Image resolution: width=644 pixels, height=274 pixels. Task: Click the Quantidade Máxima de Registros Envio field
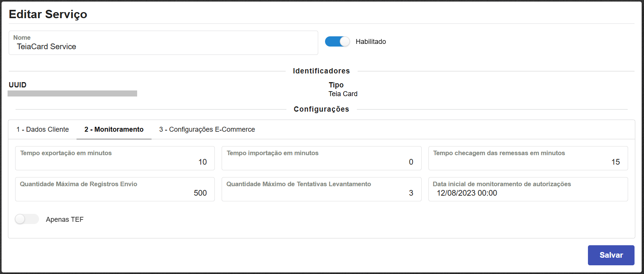click(x=115, y=193)
